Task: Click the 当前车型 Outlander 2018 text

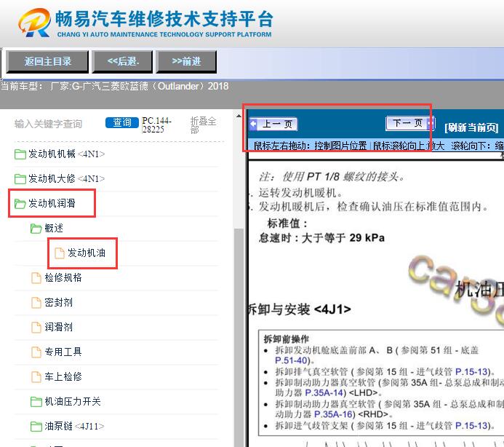Action: point(114,86)
